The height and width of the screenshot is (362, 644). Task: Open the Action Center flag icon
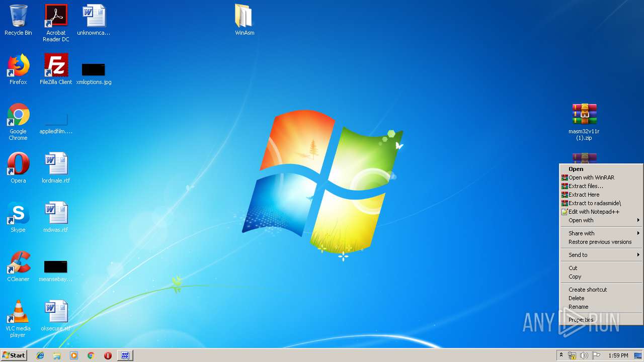tap(596, 355)
